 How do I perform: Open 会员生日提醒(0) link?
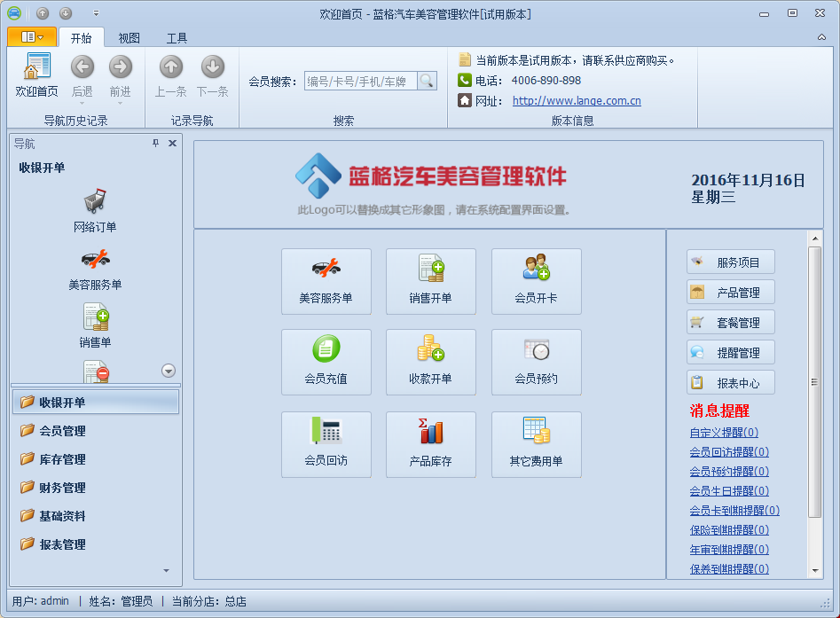click(x=729, y=490)
